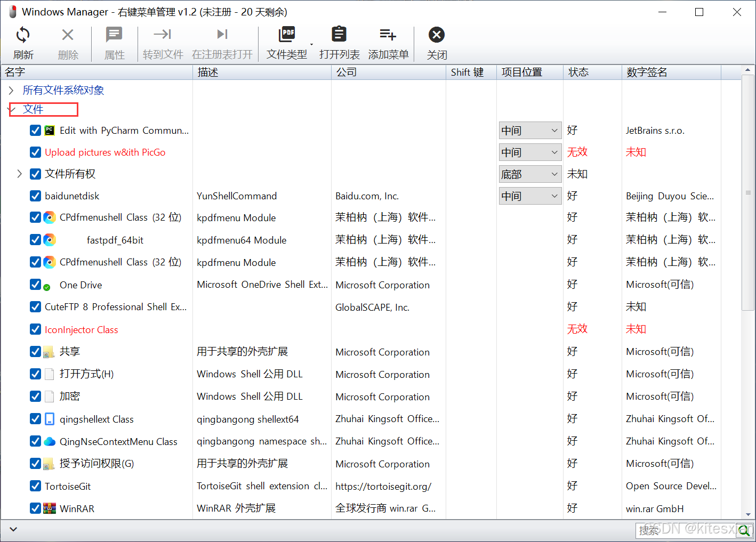Toggle the 文件所有权 checkbox
The image size is (756, 542).
pos(35,174)
